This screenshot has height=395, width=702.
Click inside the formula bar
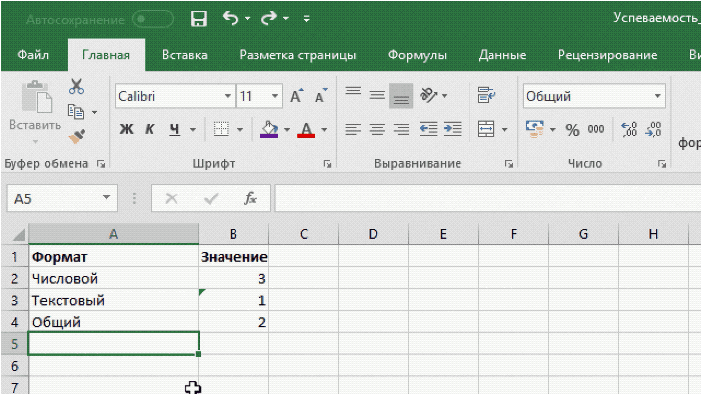(488, 198)
